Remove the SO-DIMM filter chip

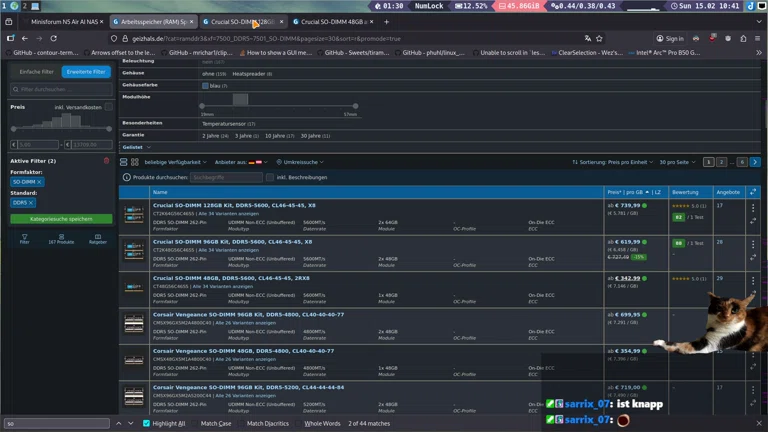[x=39, y=182]
